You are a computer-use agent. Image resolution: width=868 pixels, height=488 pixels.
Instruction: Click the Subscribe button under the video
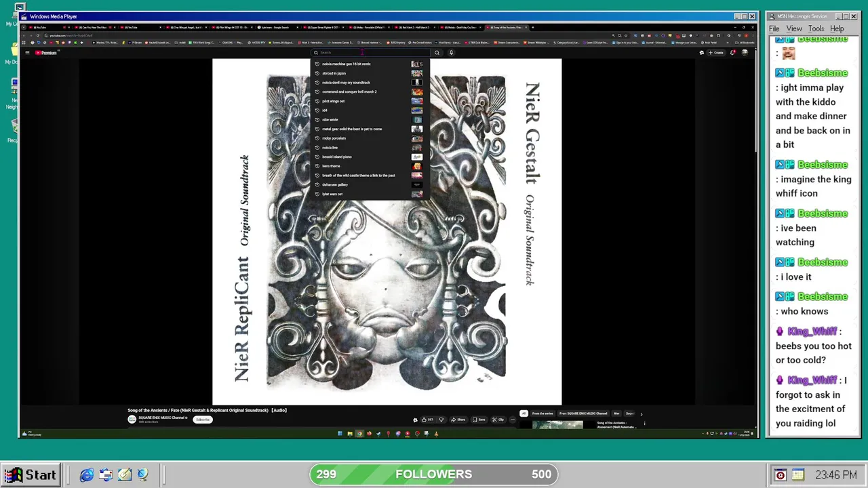tap(202, 420)
